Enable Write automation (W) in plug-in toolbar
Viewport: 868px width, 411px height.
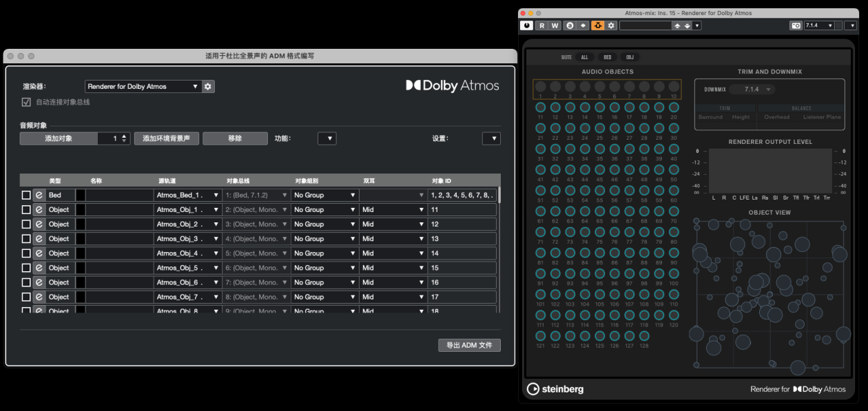pyautogui.click(x=555, y=25)
